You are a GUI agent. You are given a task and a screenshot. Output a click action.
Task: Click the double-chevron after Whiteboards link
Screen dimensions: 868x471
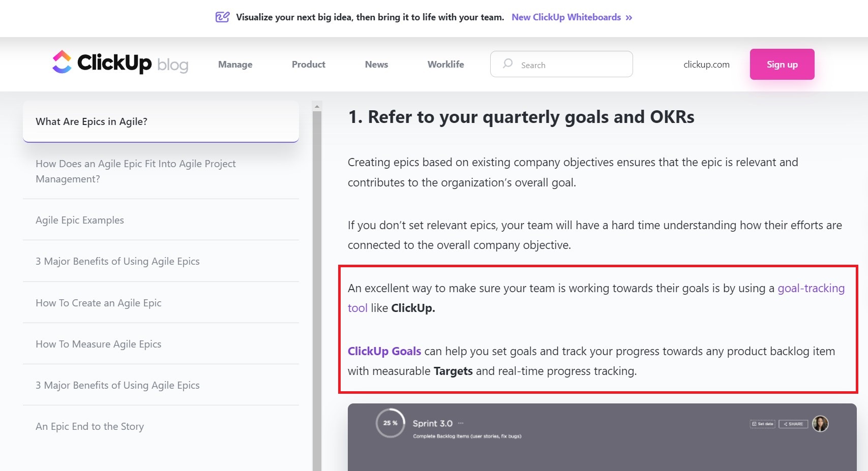629,18
